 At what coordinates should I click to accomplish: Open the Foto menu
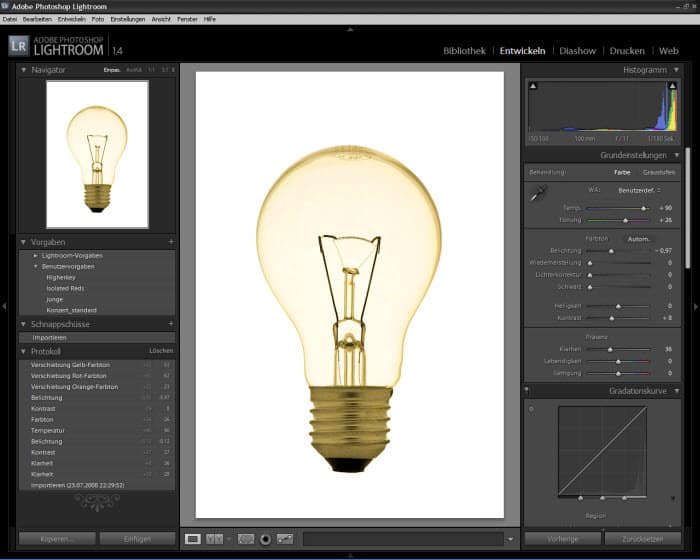[97, 19]
